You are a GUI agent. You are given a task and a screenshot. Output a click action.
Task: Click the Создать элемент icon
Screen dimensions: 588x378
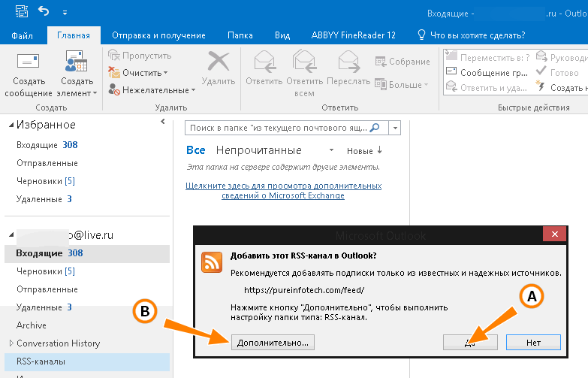coord(76,61)
